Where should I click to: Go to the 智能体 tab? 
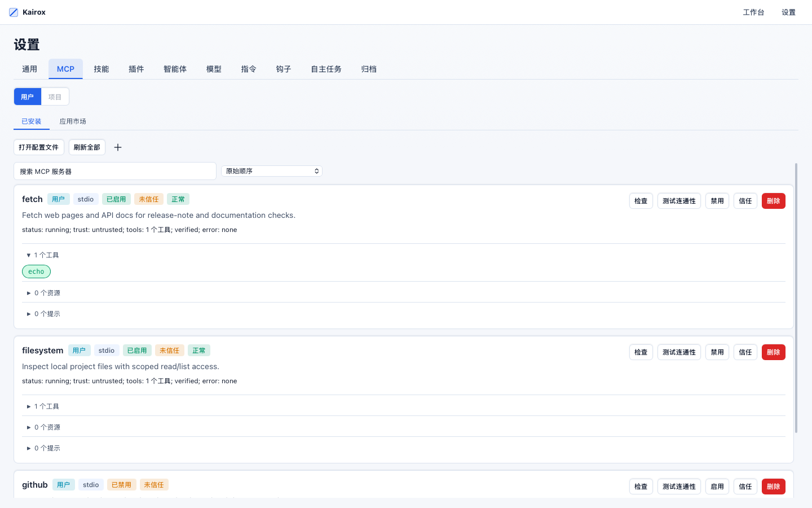pos(175,69)
